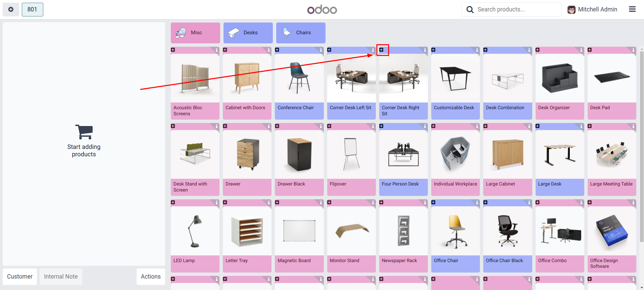This screenshot has height=290, width=644.
Task: Select the Misc category
Action: (195, 33)
